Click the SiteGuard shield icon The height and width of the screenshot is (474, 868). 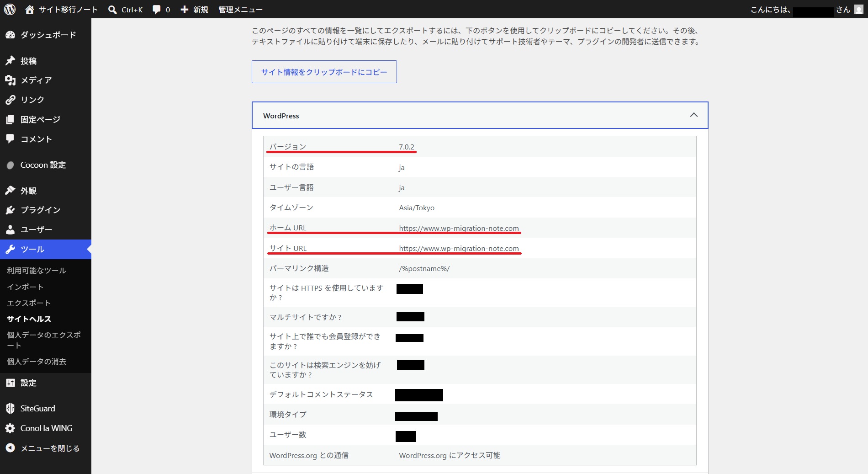[10, 408]
